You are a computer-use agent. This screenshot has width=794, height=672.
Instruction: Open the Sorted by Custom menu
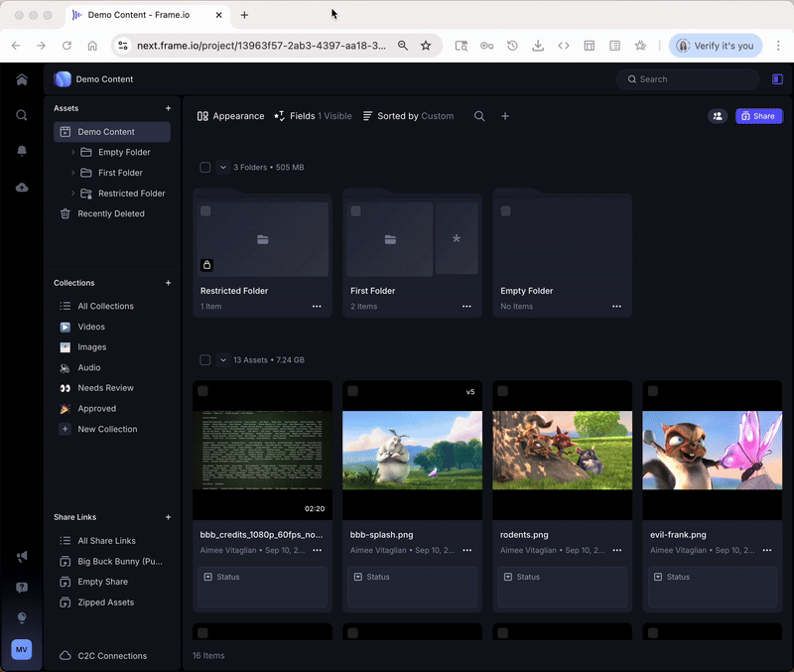(x=408, y=116)
